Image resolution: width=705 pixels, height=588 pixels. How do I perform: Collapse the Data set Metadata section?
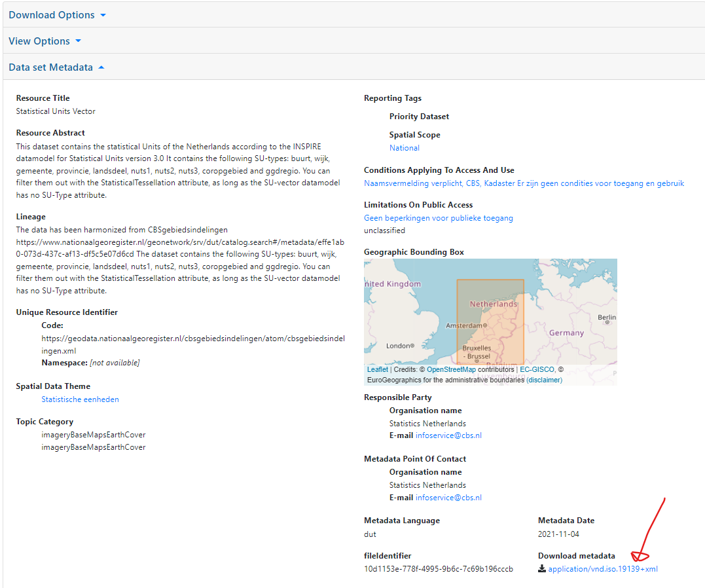(x=57, y=67)
